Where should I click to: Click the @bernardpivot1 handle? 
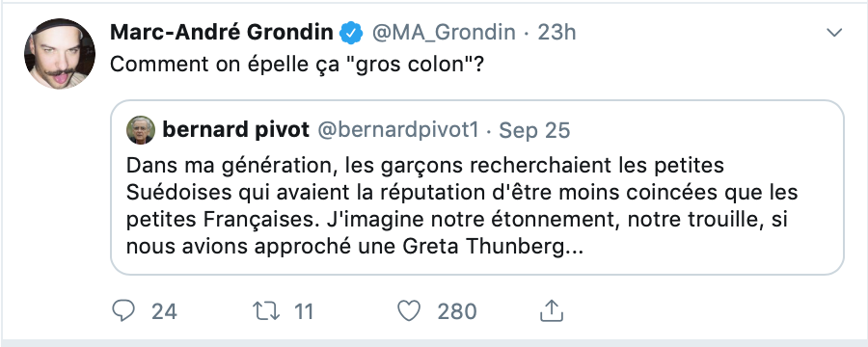(397, 131)
